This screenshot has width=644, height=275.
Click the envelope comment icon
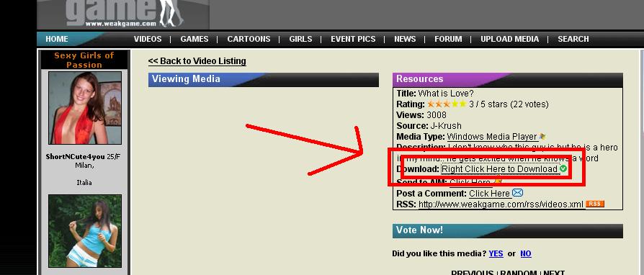517,192
